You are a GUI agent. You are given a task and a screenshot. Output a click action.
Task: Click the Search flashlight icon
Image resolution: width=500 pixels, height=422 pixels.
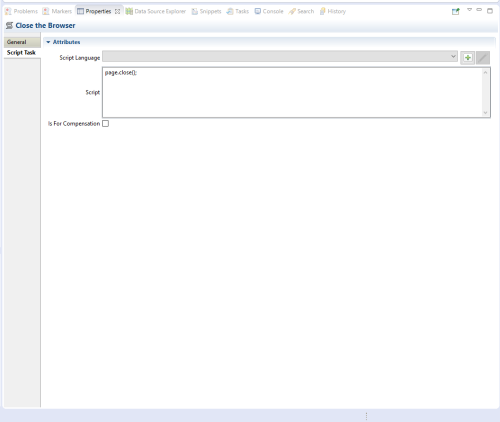[292, 11]
